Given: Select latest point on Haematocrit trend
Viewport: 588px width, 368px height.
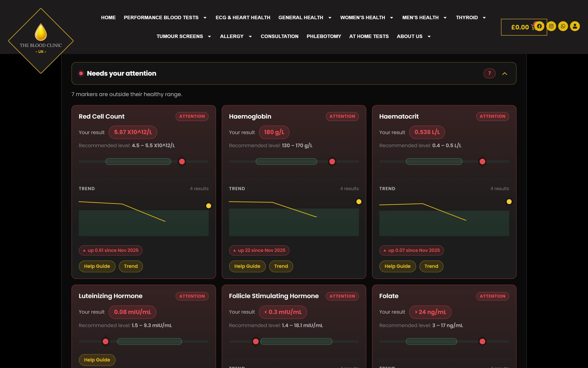Looking at the screenshot, I should click(x=509, y=202).
